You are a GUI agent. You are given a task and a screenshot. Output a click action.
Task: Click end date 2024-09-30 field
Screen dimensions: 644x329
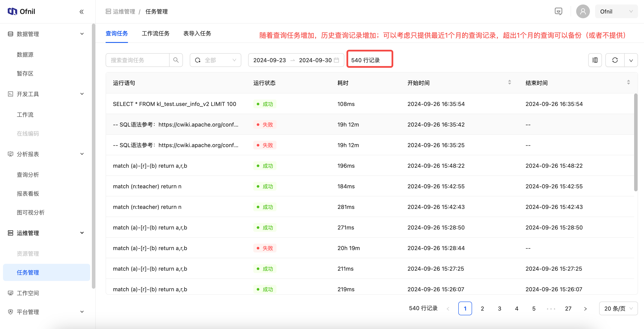point(315,60)
